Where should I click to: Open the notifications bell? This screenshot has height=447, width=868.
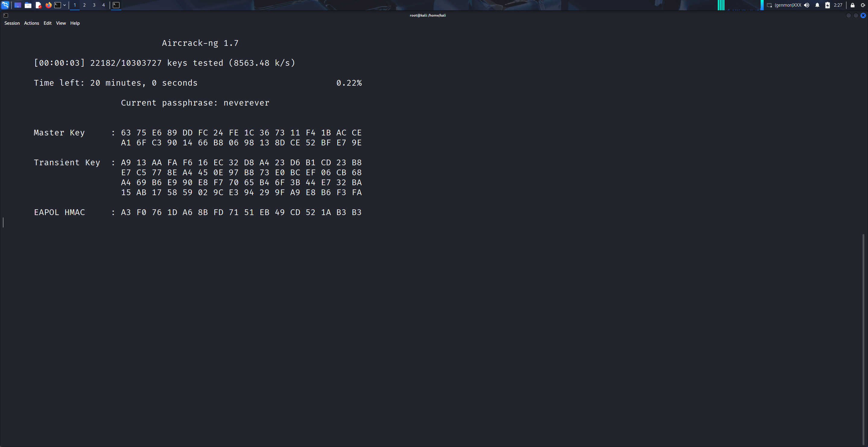point(817,5)
